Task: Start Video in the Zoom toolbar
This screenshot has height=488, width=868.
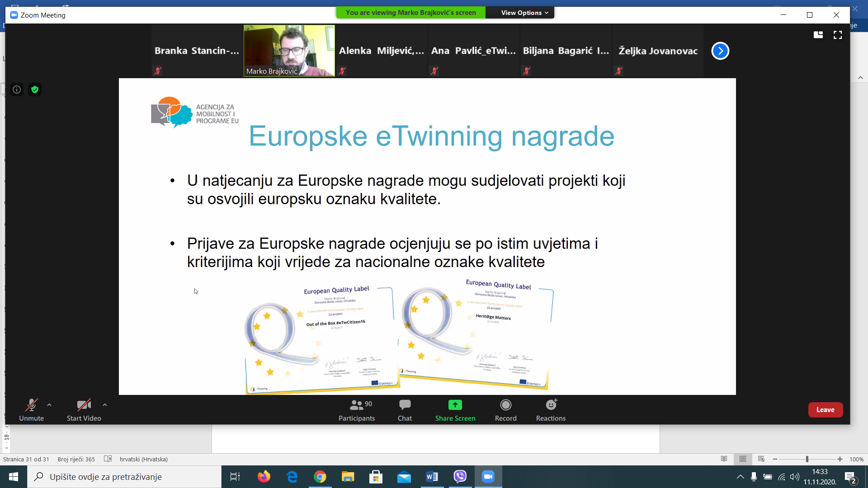Action: [84, 410]
